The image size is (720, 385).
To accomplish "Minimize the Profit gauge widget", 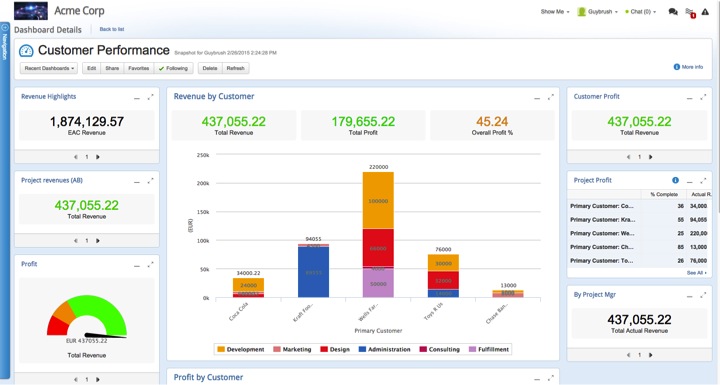I will 137,266.
